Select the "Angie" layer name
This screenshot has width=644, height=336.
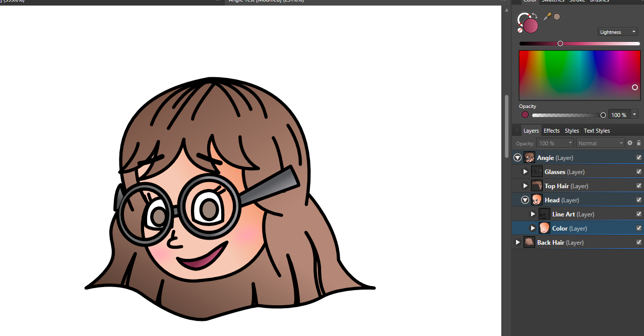(x=545, y=158)
